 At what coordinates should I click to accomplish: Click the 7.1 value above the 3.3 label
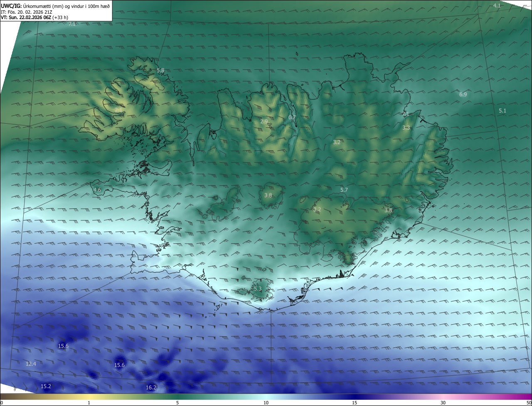click(406, 114)
